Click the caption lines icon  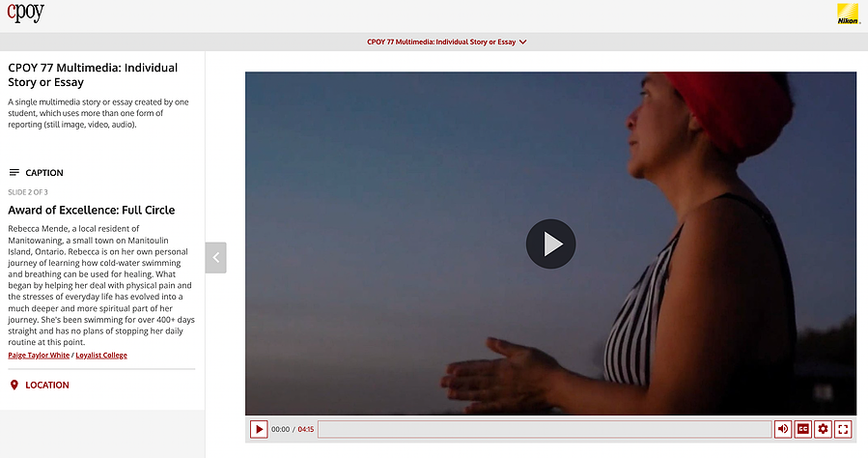(14, 173)
